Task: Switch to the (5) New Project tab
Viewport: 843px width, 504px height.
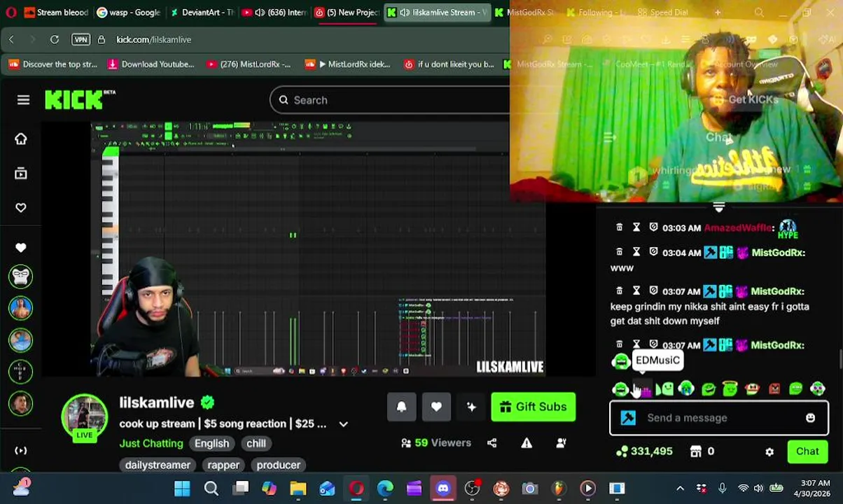Action: point(347,12)
